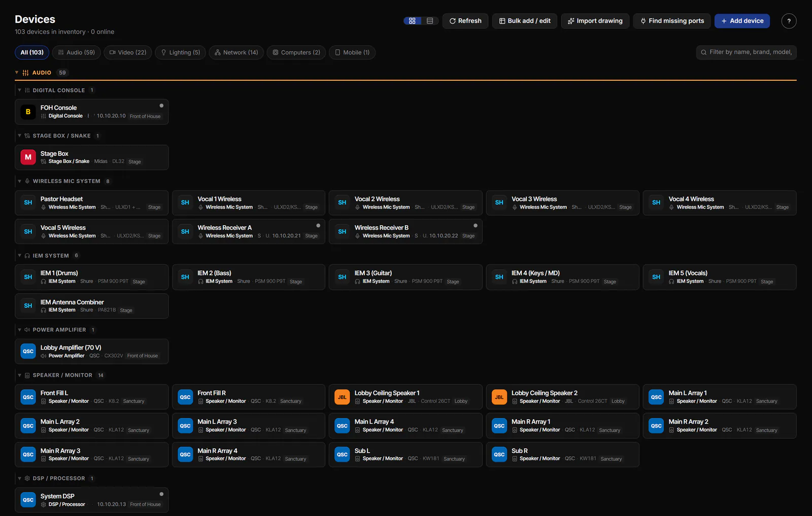
Task: Open the help question mark button
Action: click(789, 21)
